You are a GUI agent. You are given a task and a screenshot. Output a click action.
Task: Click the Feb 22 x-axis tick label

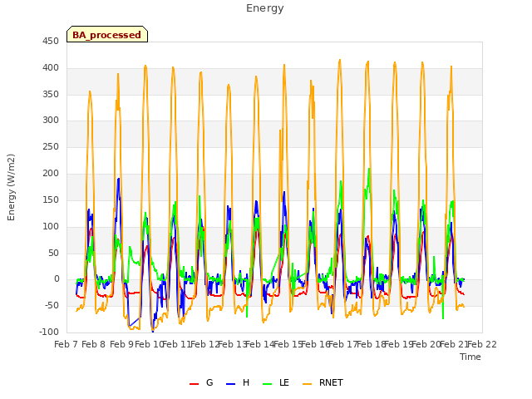(482, 344)
